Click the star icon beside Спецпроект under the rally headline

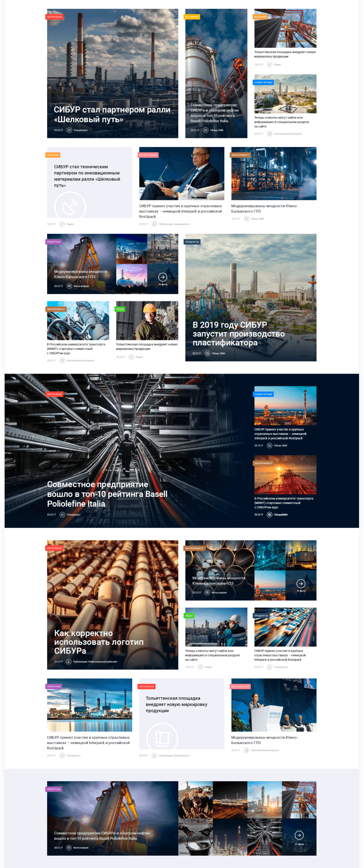pos(69,130)
